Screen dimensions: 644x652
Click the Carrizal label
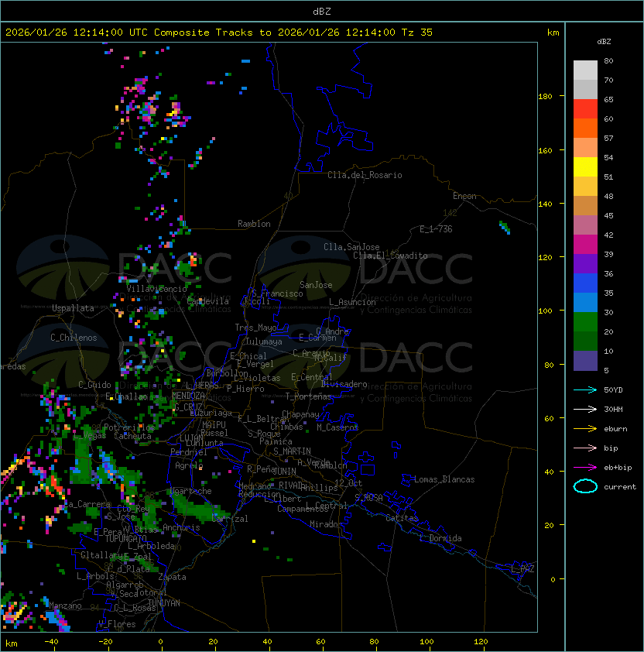(229, 519)
